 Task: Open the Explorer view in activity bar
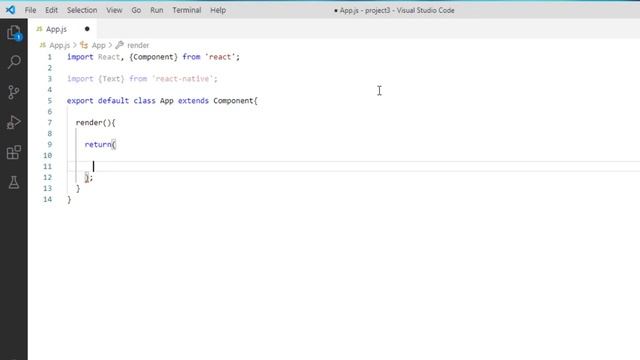click(x=14, y=33)
